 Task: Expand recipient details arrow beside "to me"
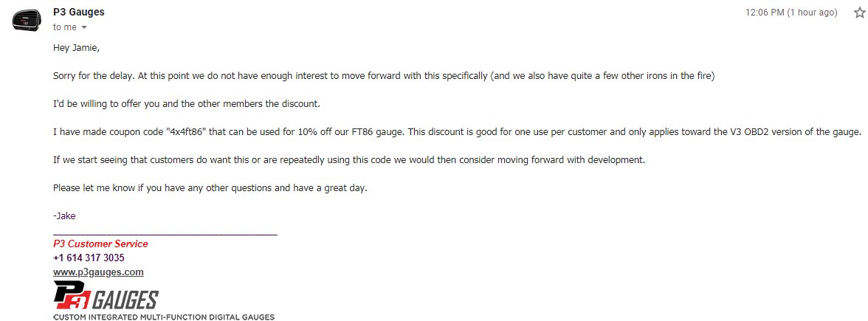(84, 28)
